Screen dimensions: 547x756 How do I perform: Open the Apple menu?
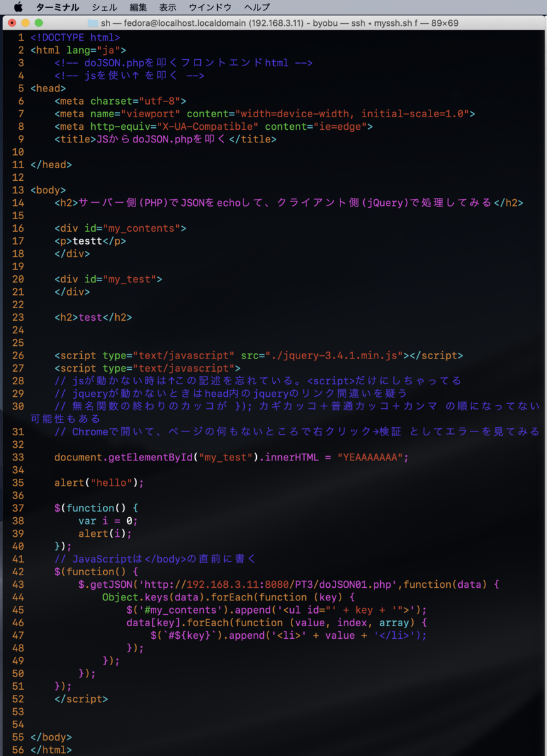pyautogui.click(x=18, y=7)
